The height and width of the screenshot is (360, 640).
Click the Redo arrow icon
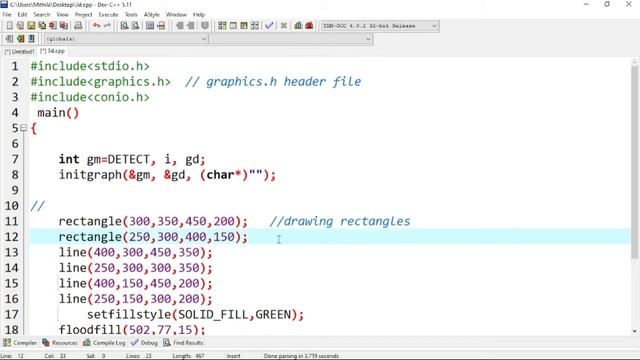coord(107,26)
